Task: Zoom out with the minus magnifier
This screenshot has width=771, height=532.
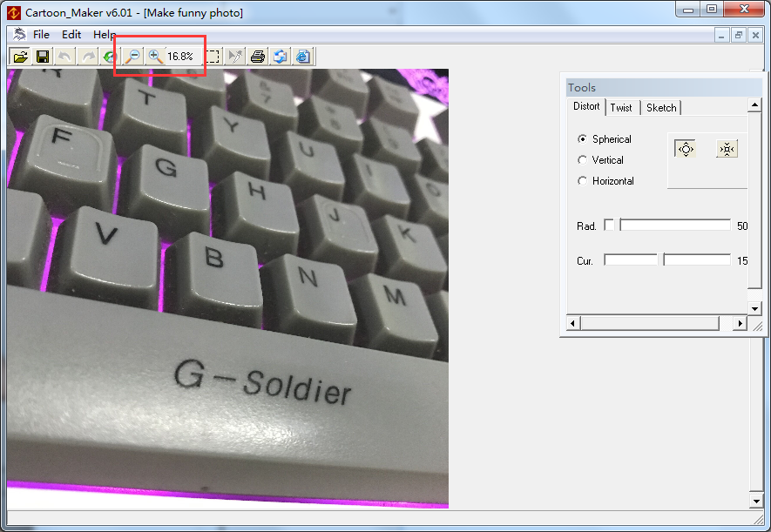Action: pos(132,57)
